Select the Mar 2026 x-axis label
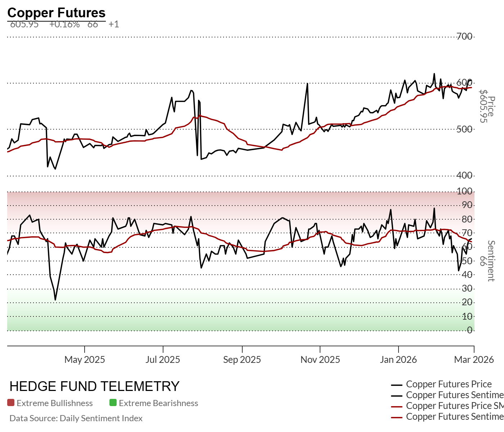 [x=474, y=359]
